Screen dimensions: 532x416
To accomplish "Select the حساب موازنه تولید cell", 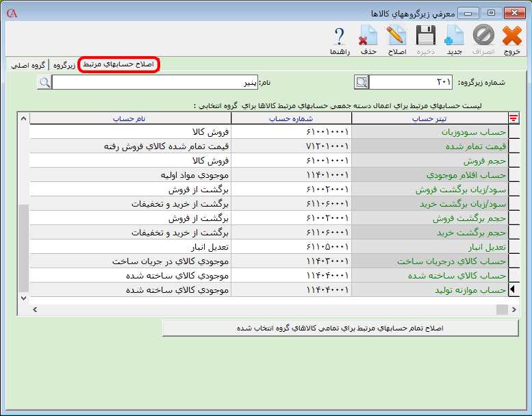I will (x=430, y=290).
